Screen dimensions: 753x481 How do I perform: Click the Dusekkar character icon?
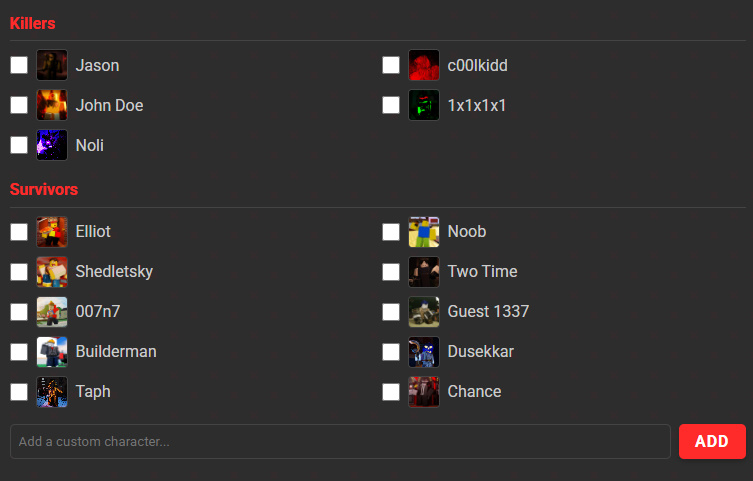coord(424,352)
